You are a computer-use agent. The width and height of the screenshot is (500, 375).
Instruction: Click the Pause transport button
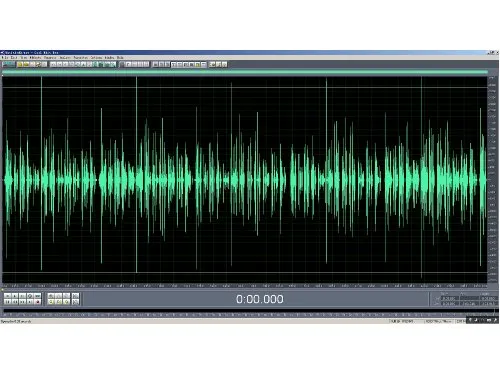(x=22, y=296)
